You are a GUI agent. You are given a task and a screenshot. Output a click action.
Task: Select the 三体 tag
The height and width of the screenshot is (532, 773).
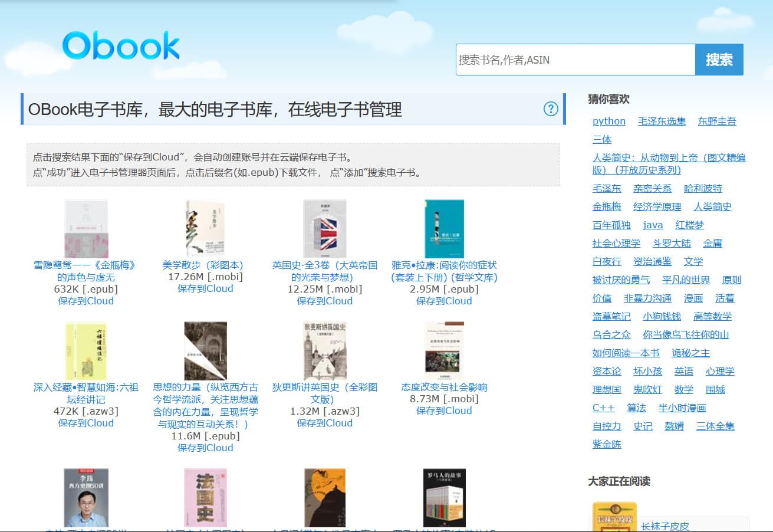(602, 139)
